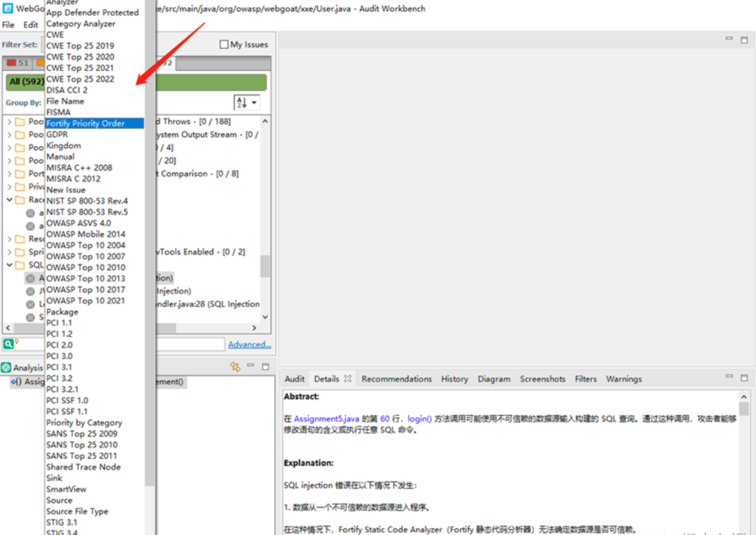The height and width of the screenshot is (535, 756).
Task: Open the Filters tab
Action: pyautogui.click(x=586, y=379)
